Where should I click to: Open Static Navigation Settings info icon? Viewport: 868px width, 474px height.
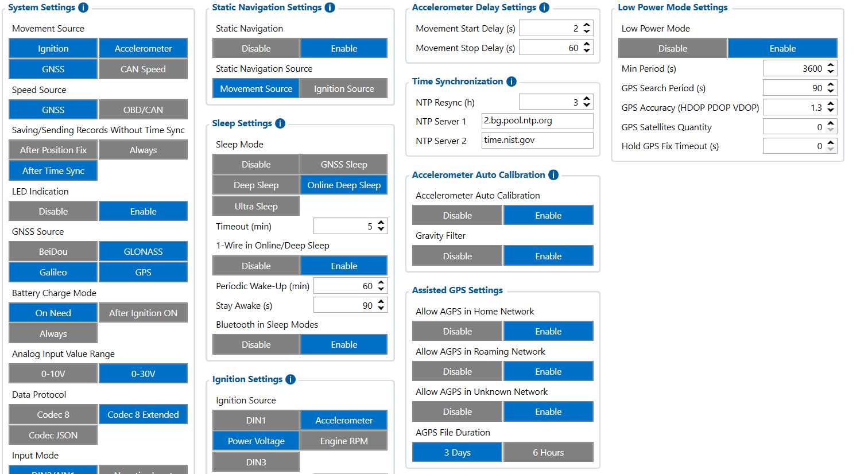[330, 7]
